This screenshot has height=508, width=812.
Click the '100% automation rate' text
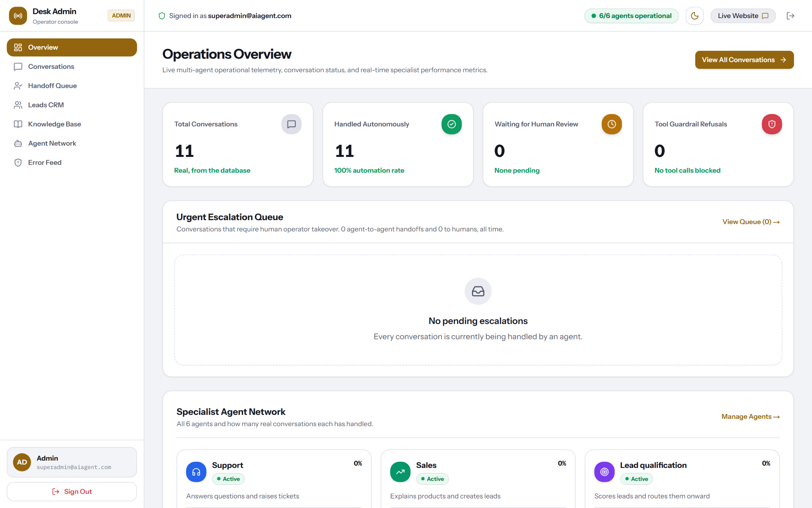pyautogui.click(x=369, y=170)
